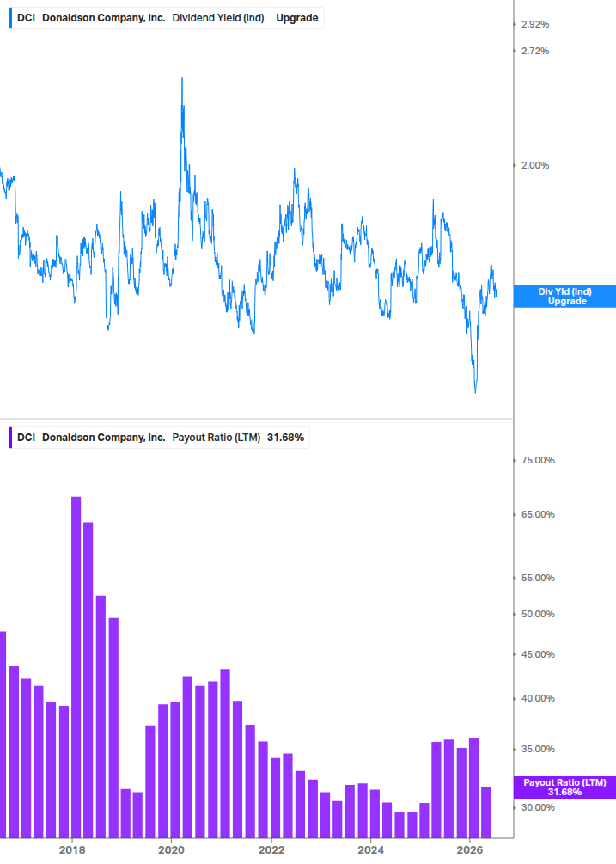This screenshot has width=616, height=864.
Task: Click the 35.00% tick on the payout axis
Action: point(538,750)
